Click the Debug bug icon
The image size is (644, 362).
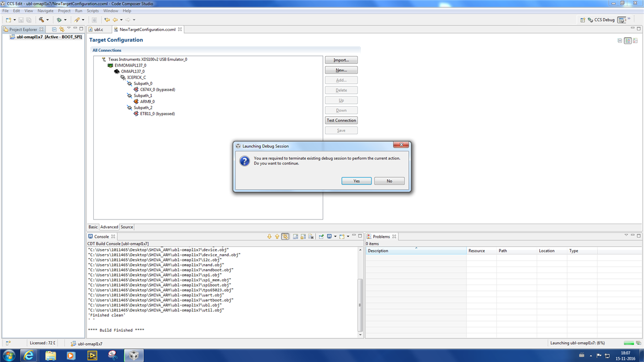click(x=59, y=20)
